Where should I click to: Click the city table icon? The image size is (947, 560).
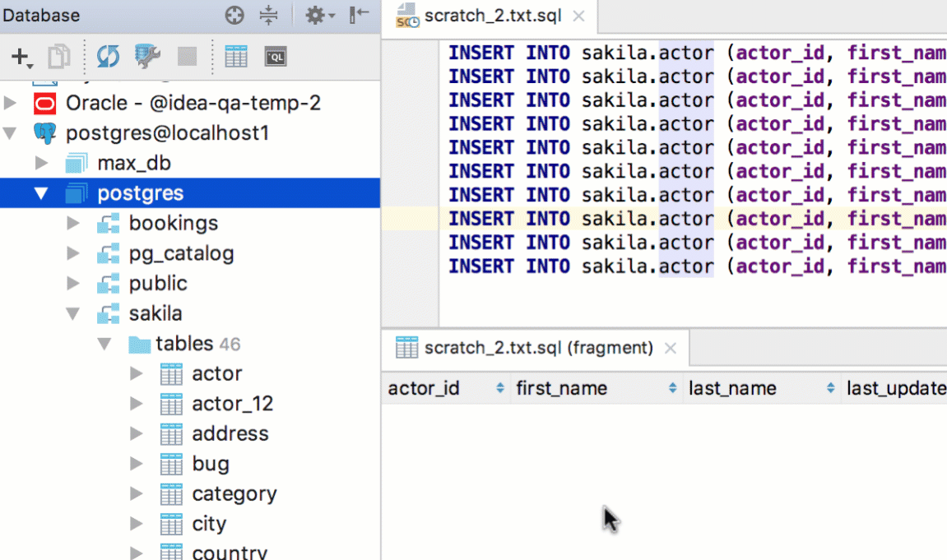point(171,524)
